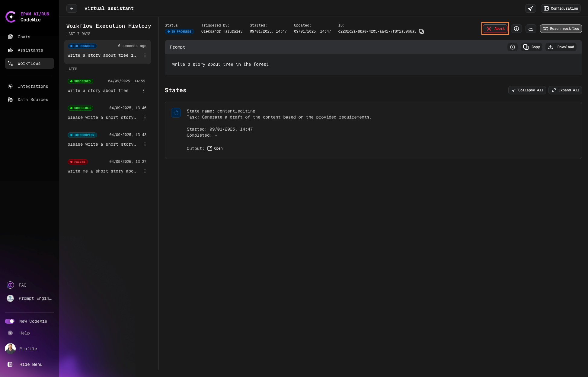
Task: Click the spinning content_editing state icon
Action: coord(176,113)
